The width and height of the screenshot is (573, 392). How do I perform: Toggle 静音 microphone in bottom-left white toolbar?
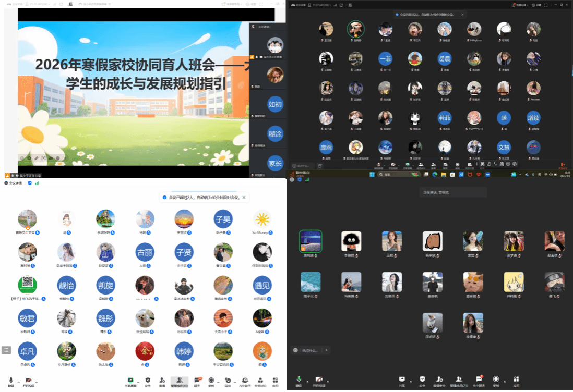point(11,381)
